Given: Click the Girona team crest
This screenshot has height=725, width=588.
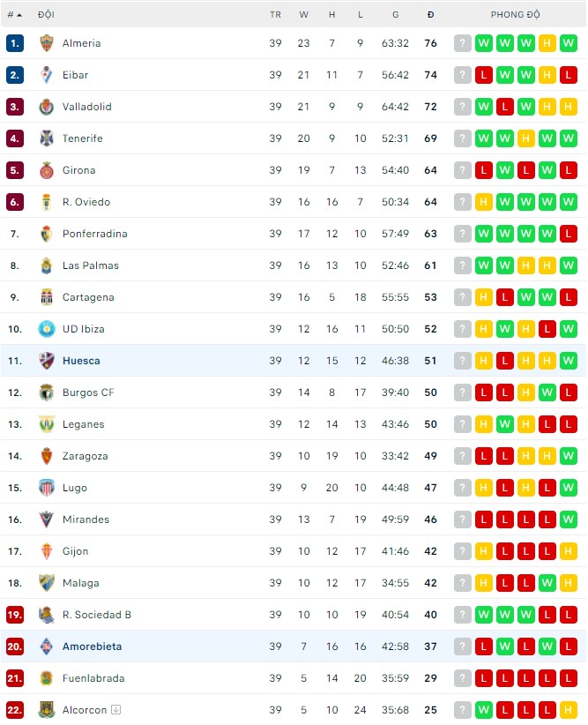Looking at the screenshot, I should tap(46, 170).
